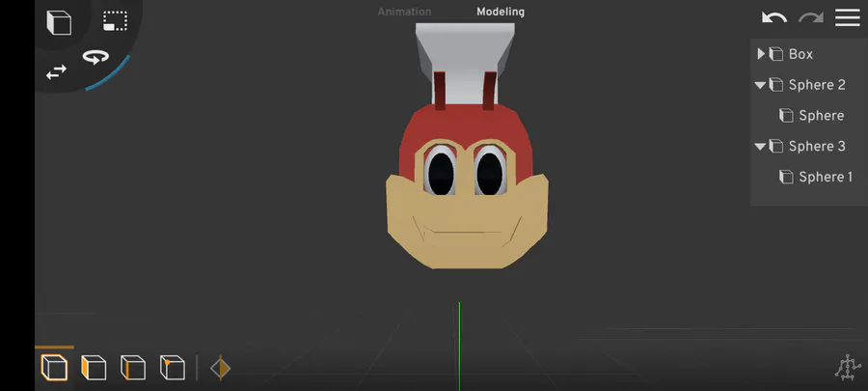Select cube icon beside Sphere child
The image size is (868, 391).
(x=786, y=115)
